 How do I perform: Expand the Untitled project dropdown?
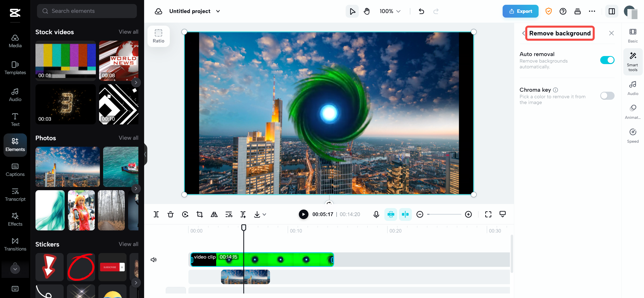(218, 11)
